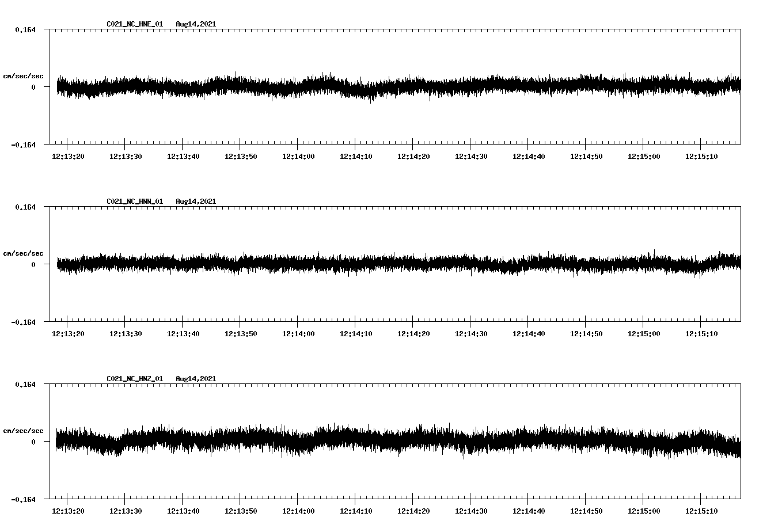Viewport: 782px width, 532px height.
Task: Choose time label 12:13:50 on HNZ plot
Action: click(241, 511)
